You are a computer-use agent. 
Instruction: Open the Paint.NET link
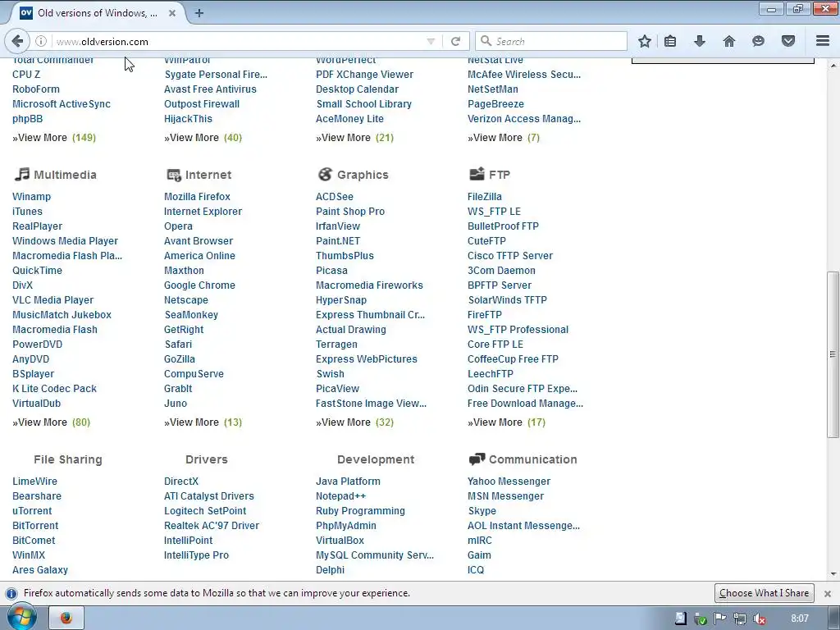338,241
